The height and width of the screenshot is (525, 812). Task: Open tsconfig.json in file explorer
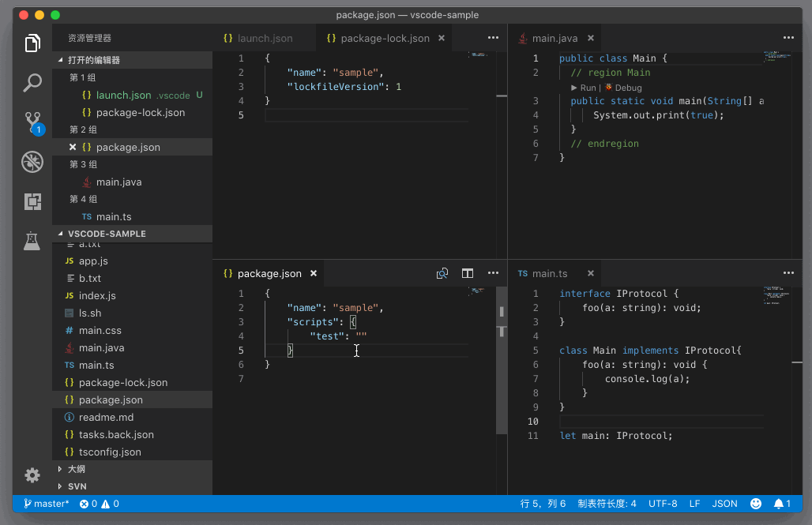click(x=109, y=452)
